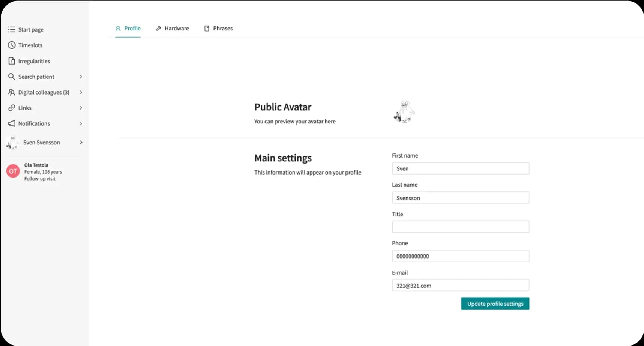
Task: Click the Irregularities document icon
Action: tap(12, 61)
